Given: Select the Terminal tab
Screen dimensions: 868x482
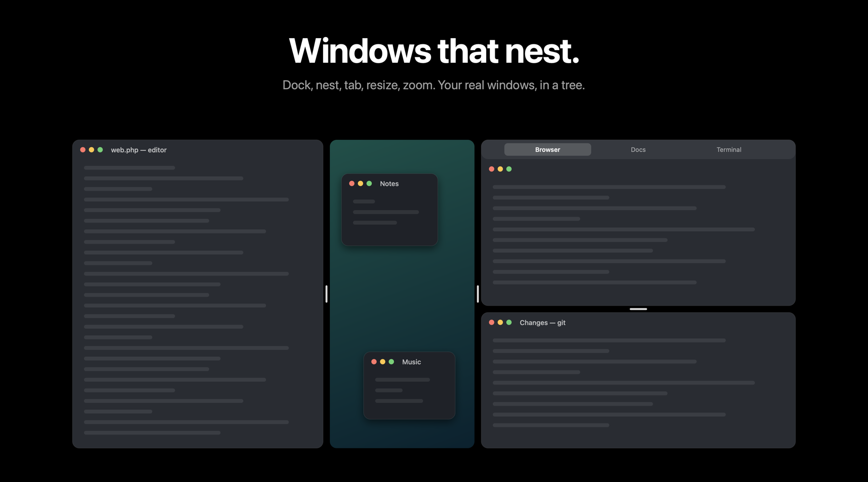Looking at the screenshot, I should [x=729, y=149].
